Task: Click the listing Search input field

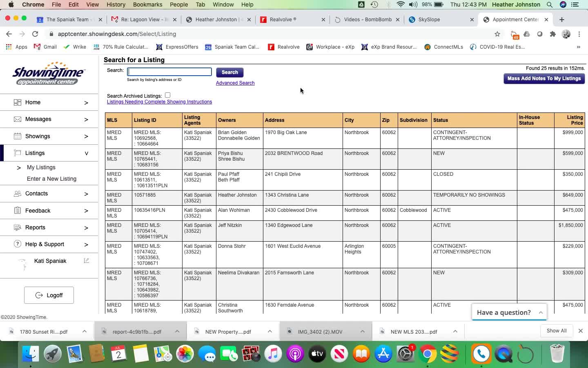Action: point(169,72)
